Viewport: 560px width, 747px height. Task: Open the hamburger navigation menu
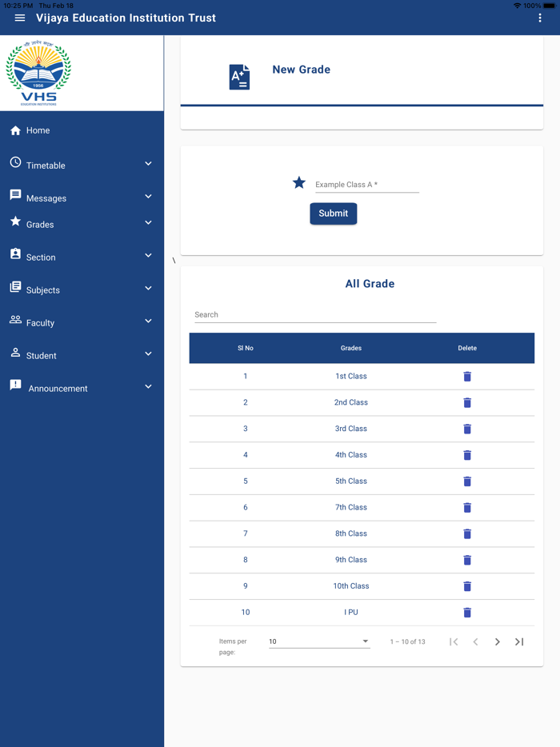click(19, 18)
